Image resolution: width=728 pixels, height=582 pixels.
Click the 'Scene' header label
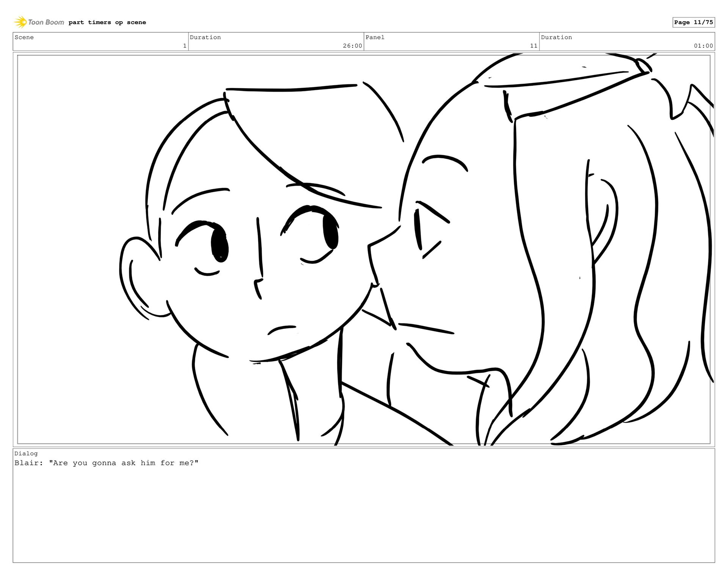click(x=24, y=37)
